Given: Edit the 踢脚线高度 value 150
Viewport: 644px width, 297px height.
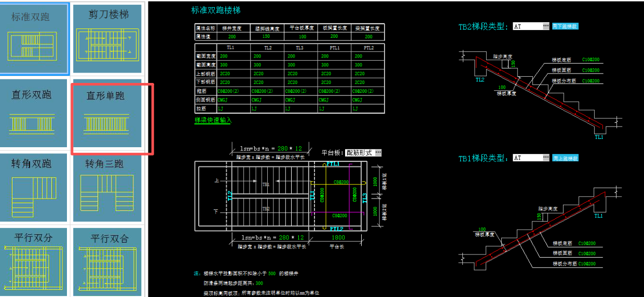Looking at the screenshot, I should (266, 36).
